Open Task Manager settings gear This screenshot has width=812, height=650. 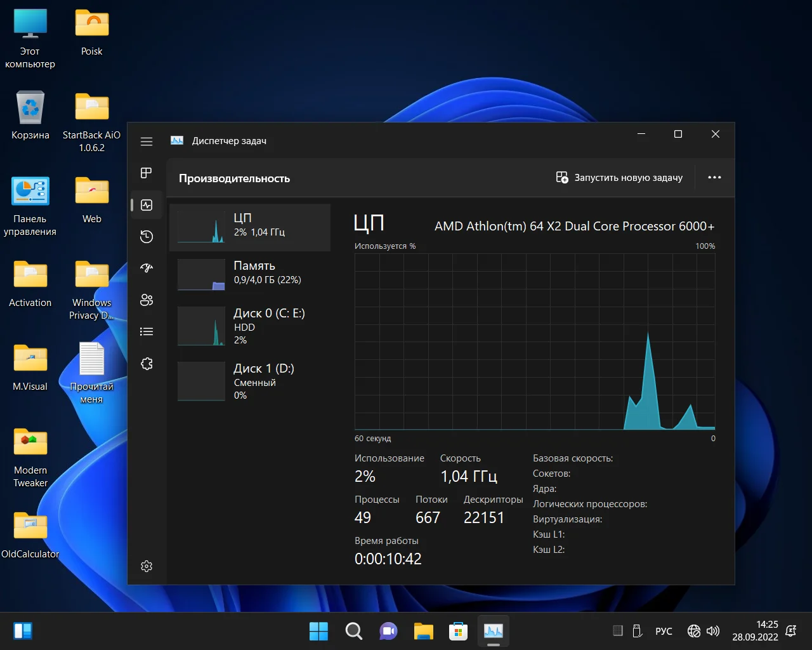pos(147,566)
